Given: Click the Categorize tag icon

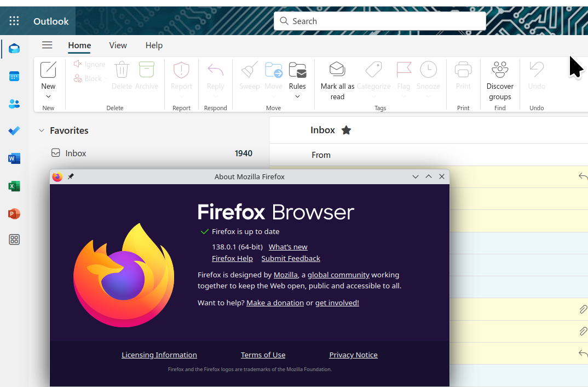Looking at the screenshot, I should 373,70.
